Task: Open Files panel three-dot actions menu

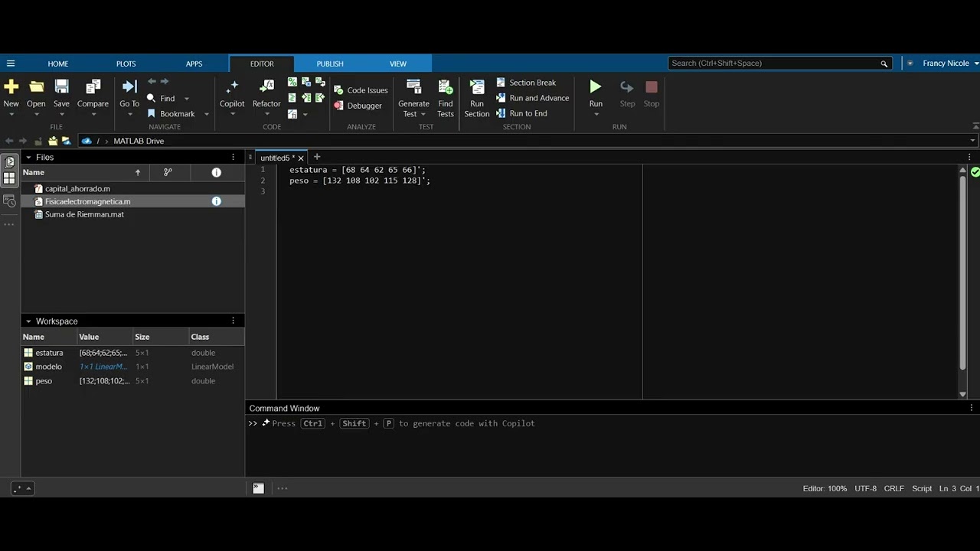Action: click(x=234, y=157)
